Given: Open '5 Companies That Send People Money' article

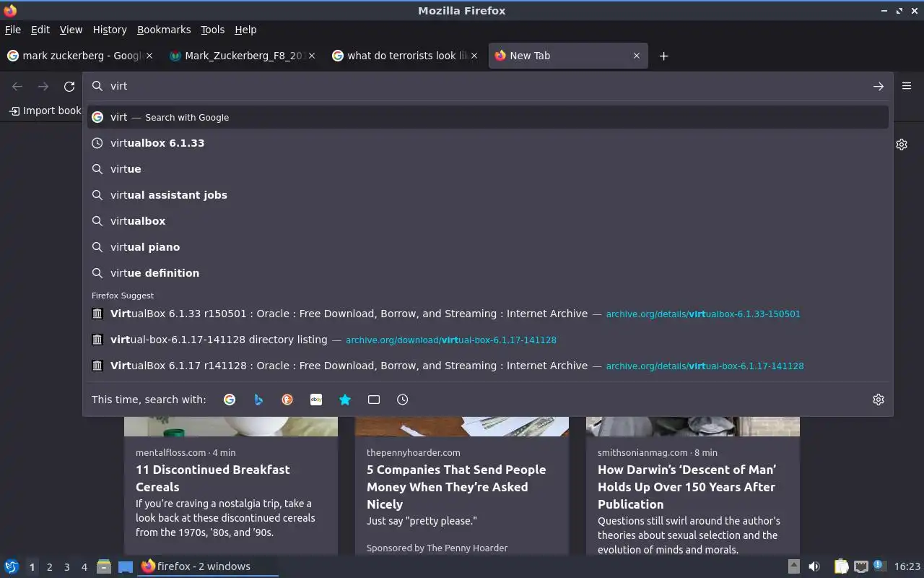Looking at the screenshot, I should pos(462,485).
